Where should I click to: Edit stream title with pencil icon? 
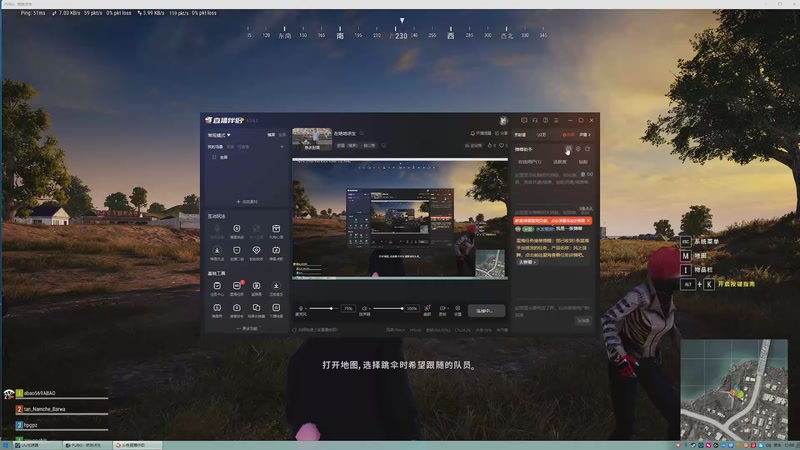[x=362, y=134]
